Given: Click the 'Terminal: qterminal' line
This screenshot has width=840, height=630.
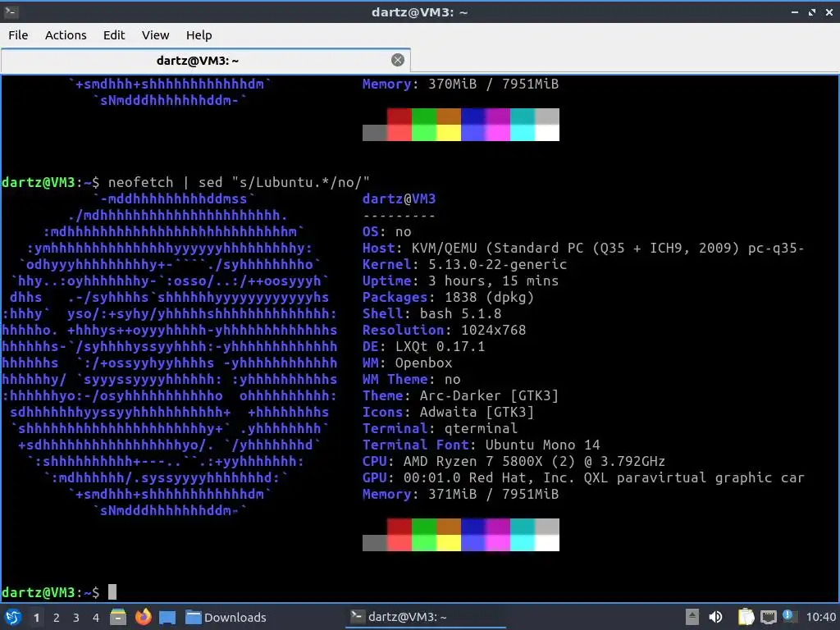Looking at the screenshot, I should [440, 428].
